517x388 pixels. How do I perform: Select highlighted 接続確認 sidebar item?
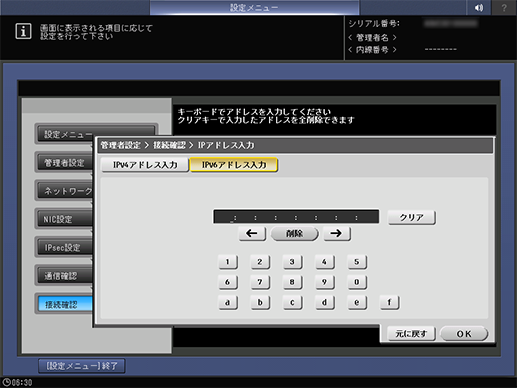(65, 304)
